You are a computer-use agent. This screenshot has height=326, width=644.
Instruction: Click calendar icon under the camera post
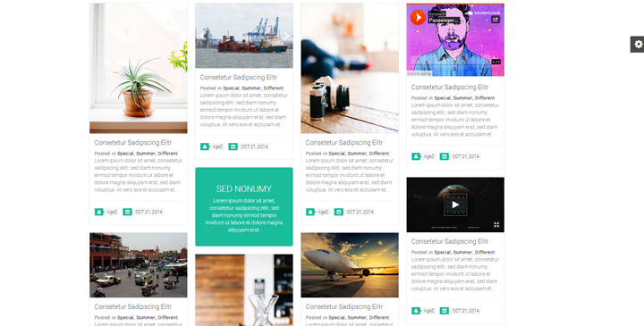pos(338,212)
